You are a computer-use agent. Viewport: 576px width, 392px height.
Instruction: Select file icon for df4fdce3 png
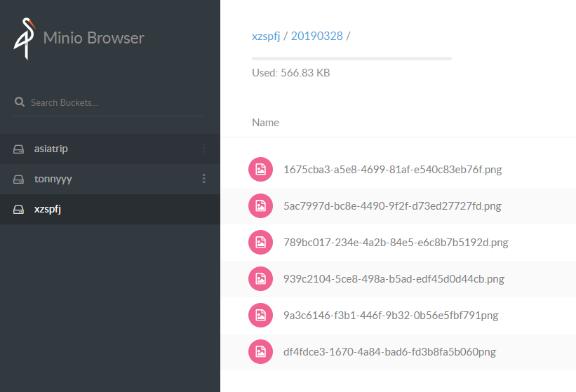pos(260,351)
